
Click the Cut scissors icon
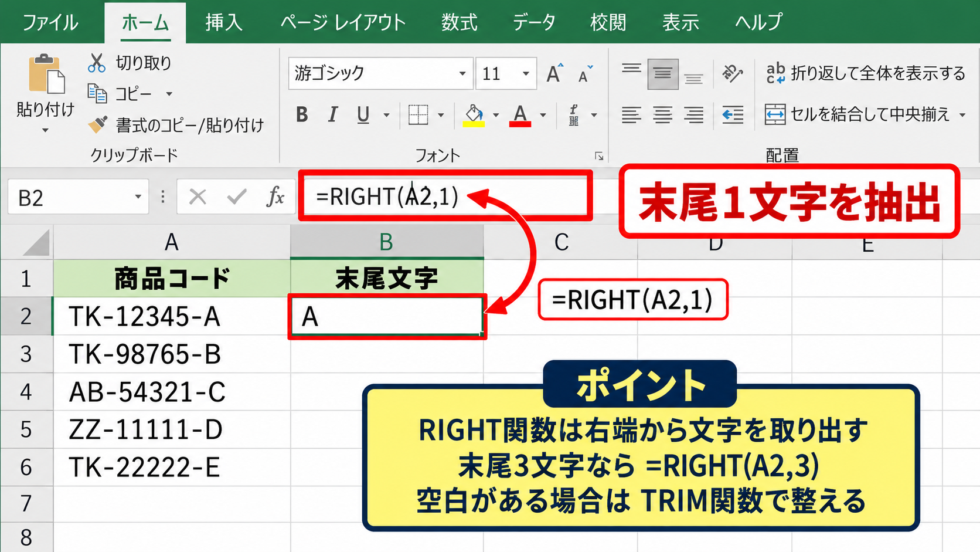[x=96, y=63]
